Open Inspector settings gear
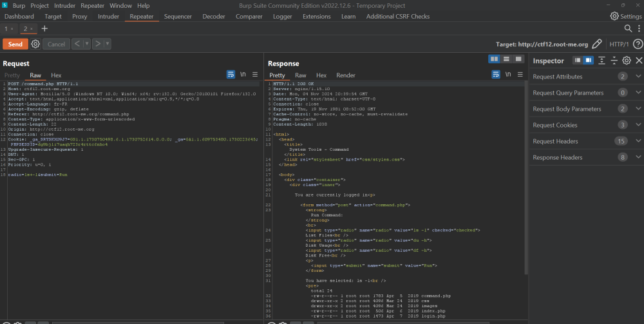The image size is (644, 324). (626, 61)
